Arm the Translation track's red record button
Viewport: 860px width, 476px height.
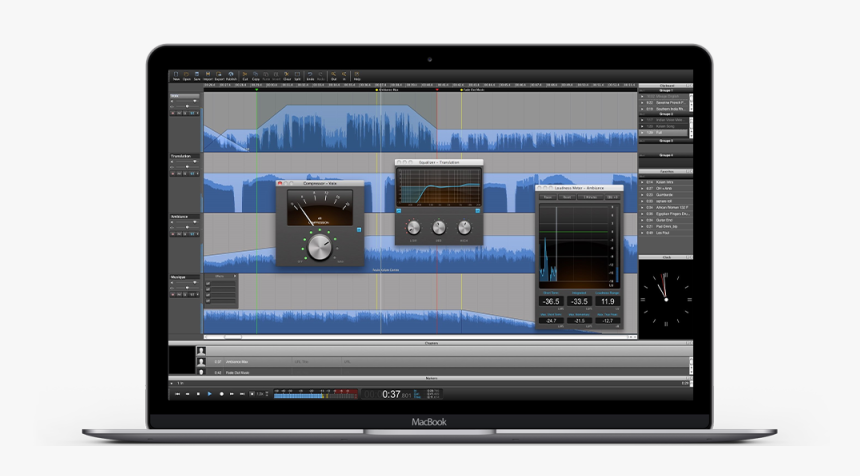[173, 173]
